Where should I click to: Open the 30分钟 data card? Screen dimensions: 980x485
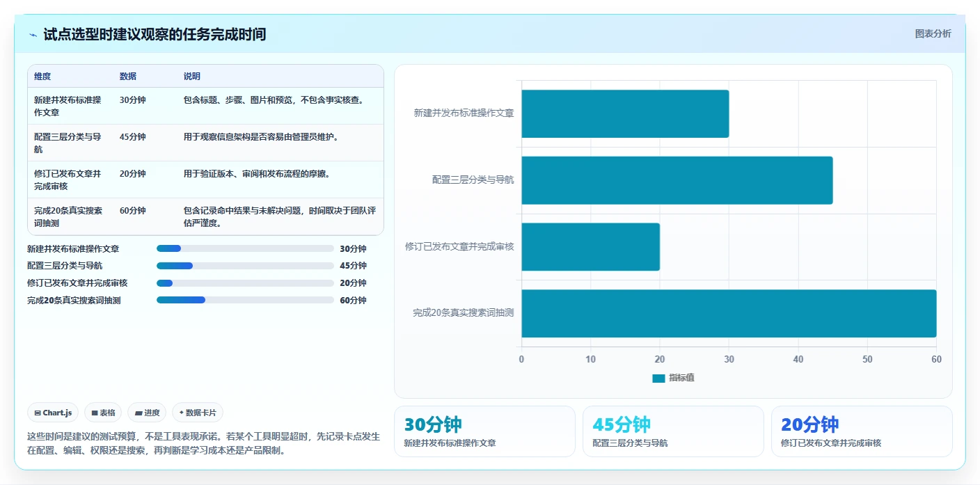click(x=484, y=431)
